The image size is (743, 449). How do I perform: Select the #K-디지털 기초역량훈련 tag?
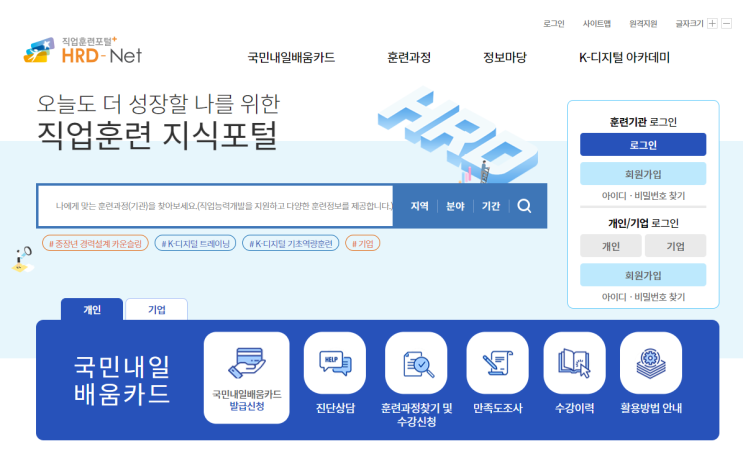pos(290,243)
